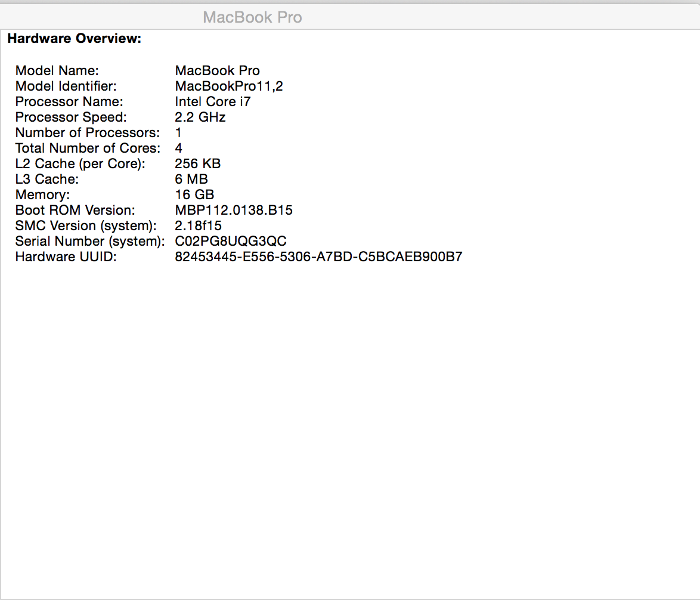Click the Hardware UUID value starting 82453445
Screen dimensions: 700x600
click(x=318, y=257)
